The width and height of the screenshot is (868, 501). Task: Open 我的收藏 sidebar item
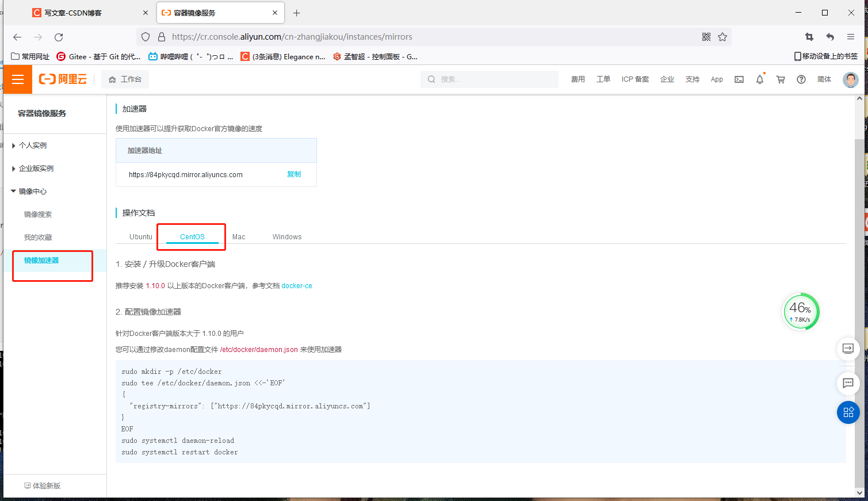[x=38, y=238]
